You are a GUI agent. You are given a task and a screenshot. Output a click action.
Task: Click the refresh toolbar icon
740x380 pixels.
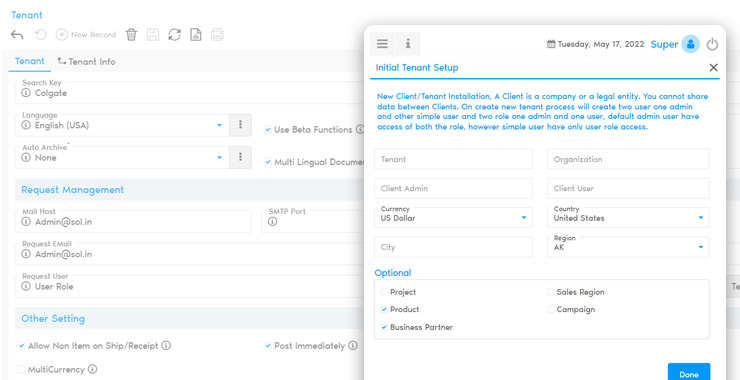175,34
